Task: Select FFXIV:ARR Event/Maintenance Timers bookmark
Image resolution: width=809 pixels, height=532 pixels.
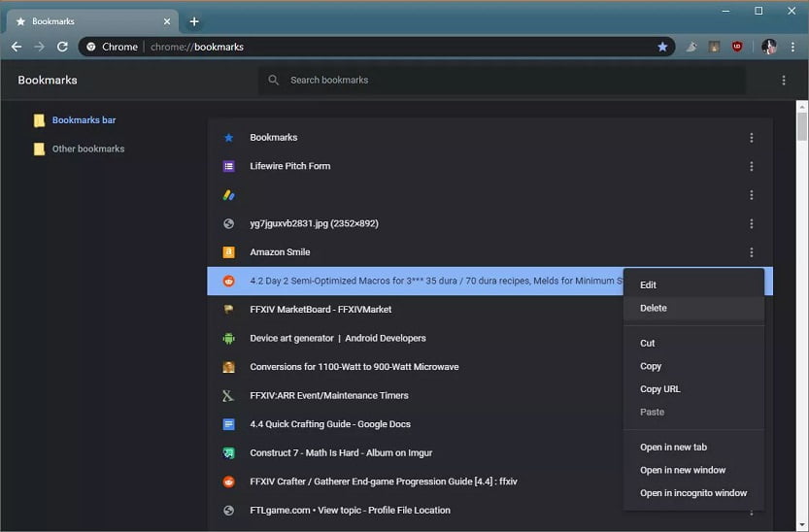Action: (x=416, y=395)
